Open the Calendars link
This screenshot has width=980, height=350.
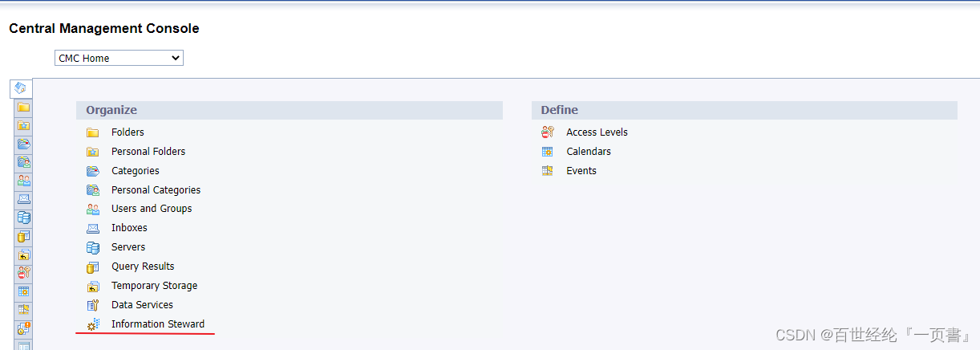[589, 152]
